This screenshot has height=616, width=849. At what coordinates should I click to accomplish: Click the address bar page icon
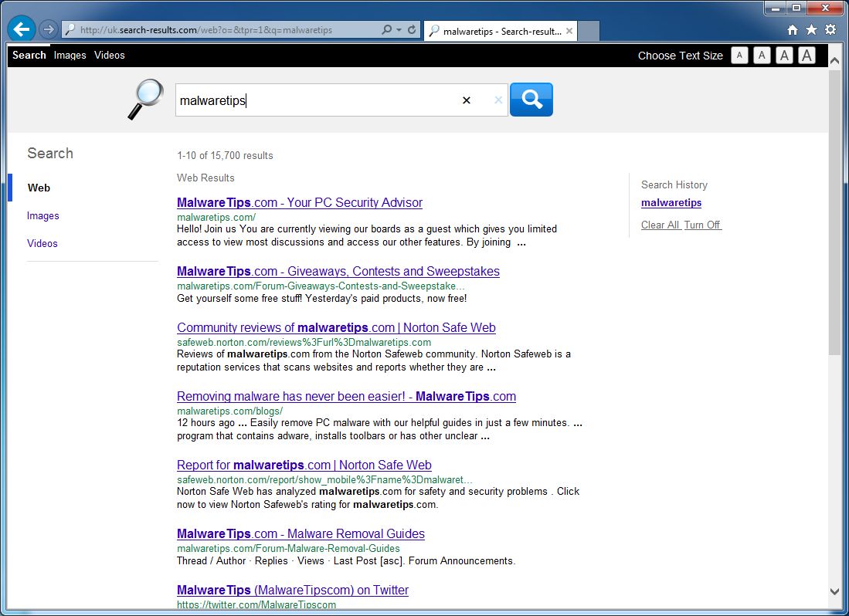[x=70, y=30]
